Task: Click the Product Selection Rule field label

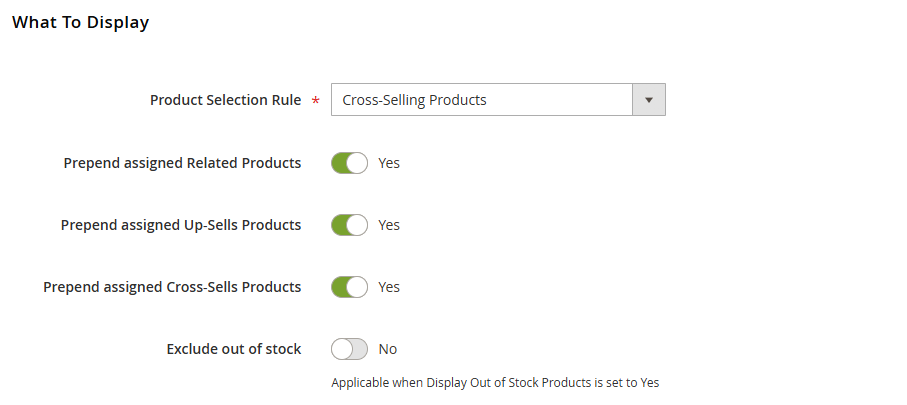Action: [x=225, y=100]
